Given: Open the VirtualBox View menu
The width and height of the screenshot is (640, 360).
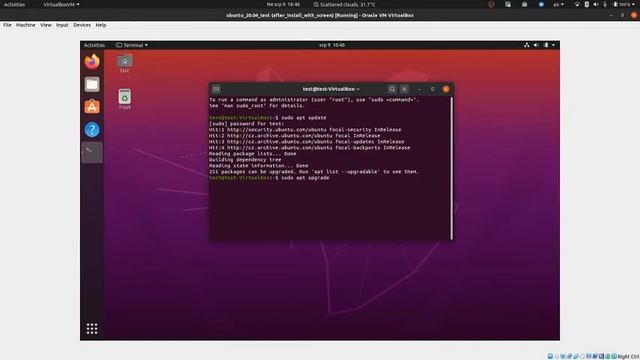Looking at the screenshot, I should pos(46,25).
